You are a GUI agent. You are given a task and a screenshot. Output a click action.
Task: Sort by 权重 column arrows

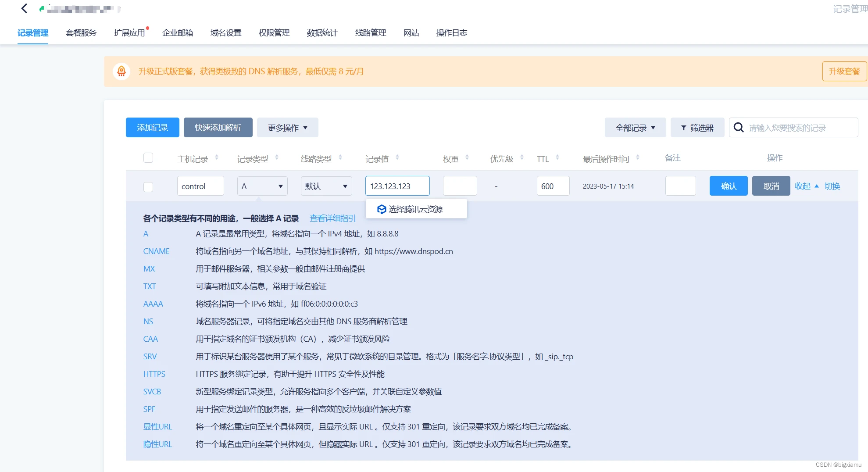pos(467,157)
